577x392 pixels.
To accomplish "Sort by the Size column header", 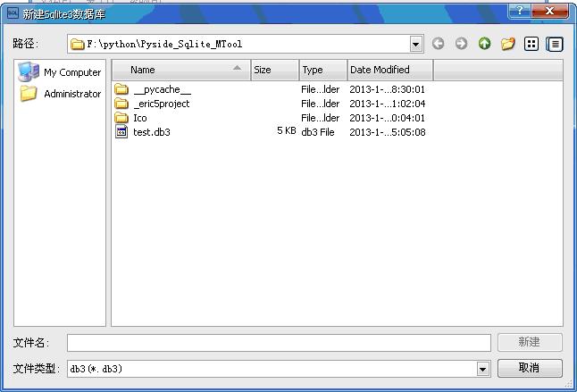I will (275, 70).
